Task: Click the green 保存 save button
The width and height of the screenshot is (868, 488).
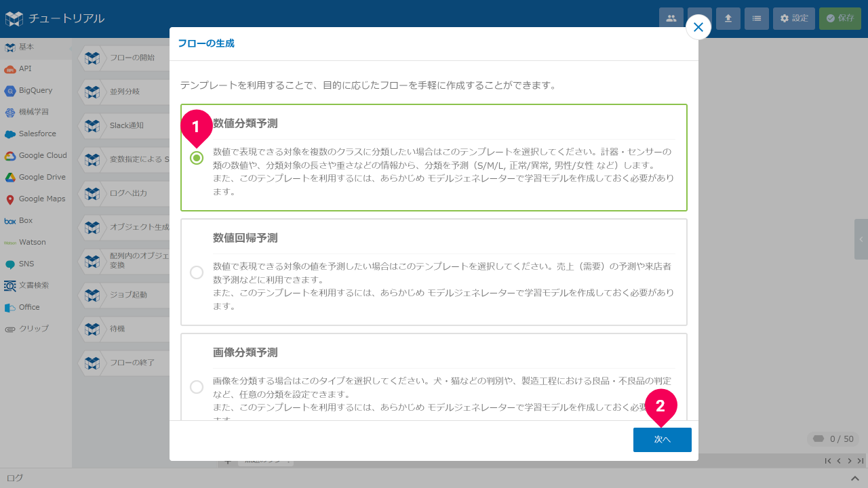Action: click(840, 18)
